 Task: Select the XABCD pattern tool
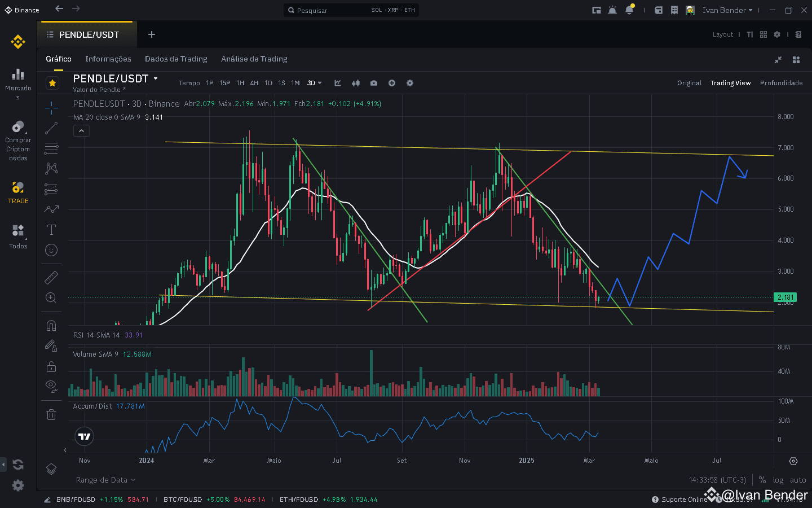(x=51, y=168)
